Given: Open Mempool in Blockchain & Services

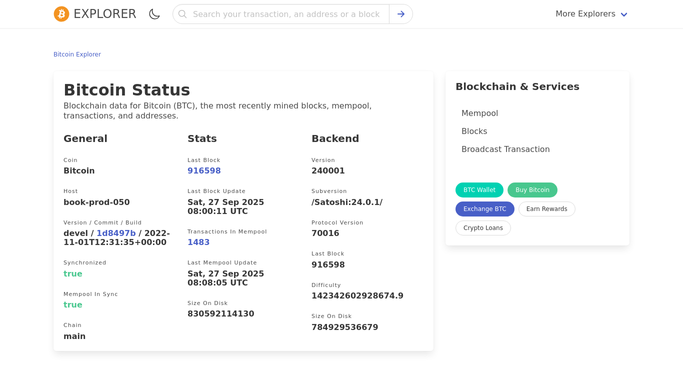Looking at the screenshot, I should coord(480,113).
